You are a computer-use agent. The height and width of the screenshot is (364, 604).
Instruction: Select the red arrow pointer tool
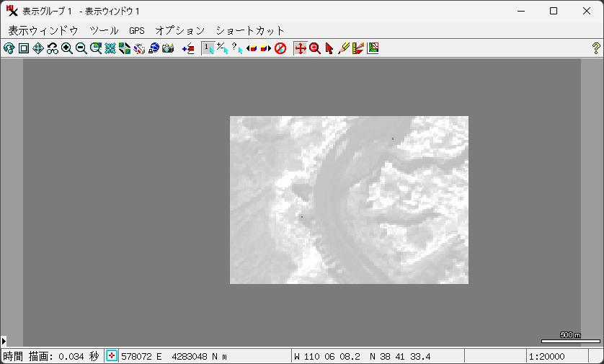tap(329, 48)
